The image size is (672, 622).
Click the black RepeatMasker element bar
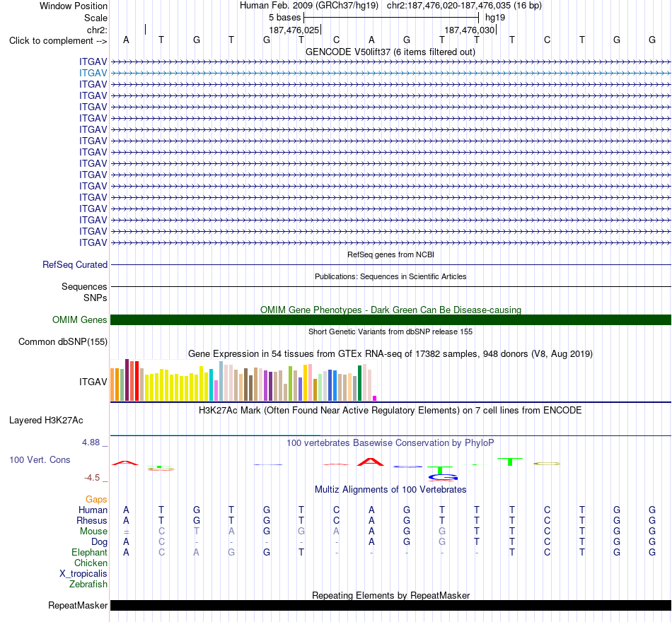click(x=390, y=605)
